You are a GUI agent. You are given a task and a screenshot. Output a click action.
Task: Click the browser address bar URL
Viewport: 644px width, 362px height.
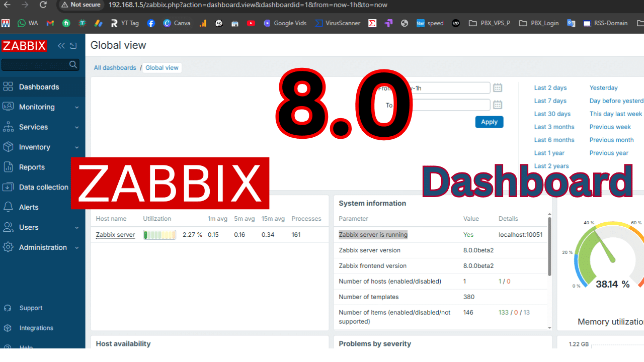point(248,5)
